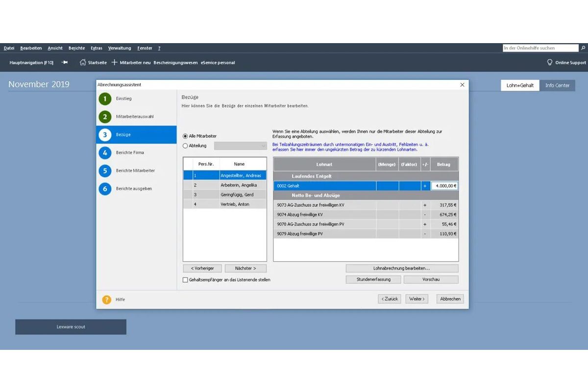Click the (Menge) column header
Viewport: 588px width, 392px height.
(387, 164)
